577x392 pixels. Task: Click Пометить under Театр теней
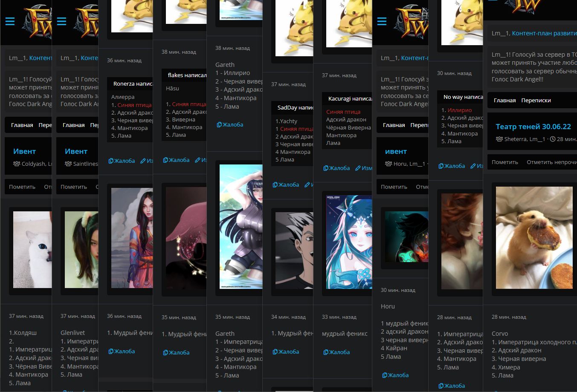click(x=505, y=162)
